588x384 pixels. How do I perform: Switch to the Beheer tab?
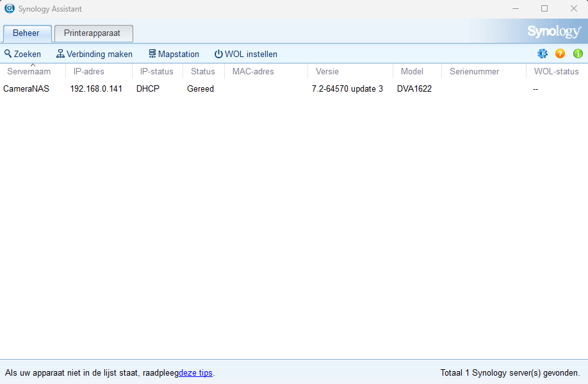click(x=26, y=33)
